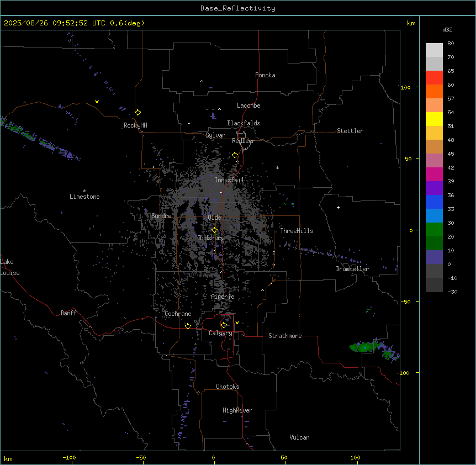The width and height of the screenshot is (476, 465).
Task: Select the Blackfalds label
Action: tap(244, 123)
